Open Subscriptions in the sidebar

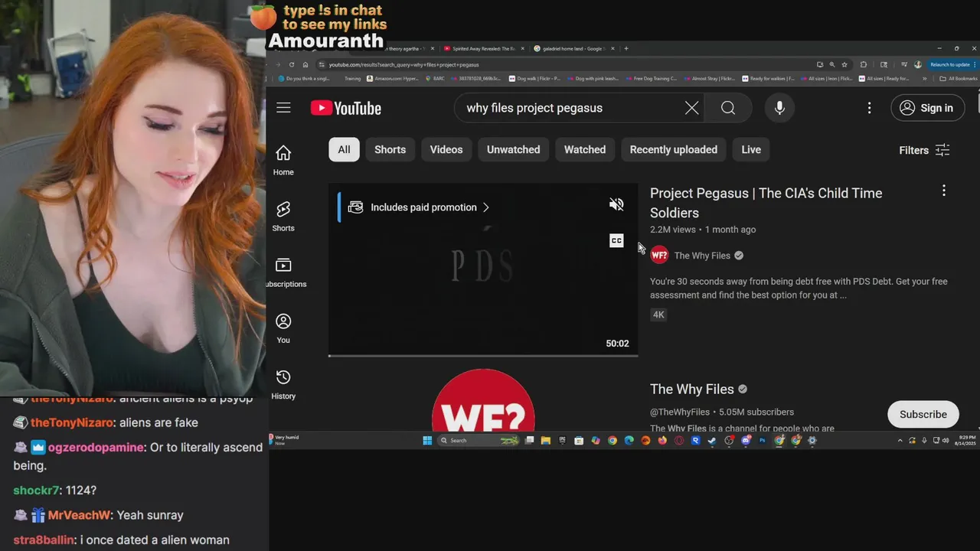coord(285,272)
